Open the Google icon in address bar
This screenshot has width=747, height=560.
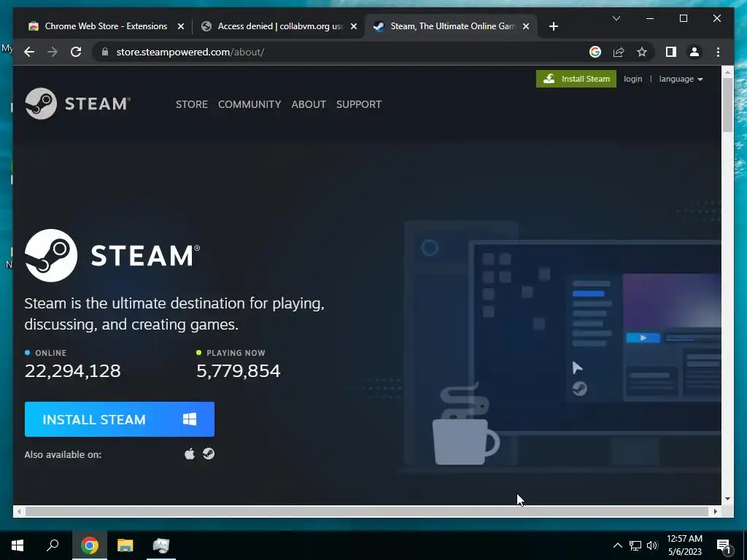(x=595, y=52)
